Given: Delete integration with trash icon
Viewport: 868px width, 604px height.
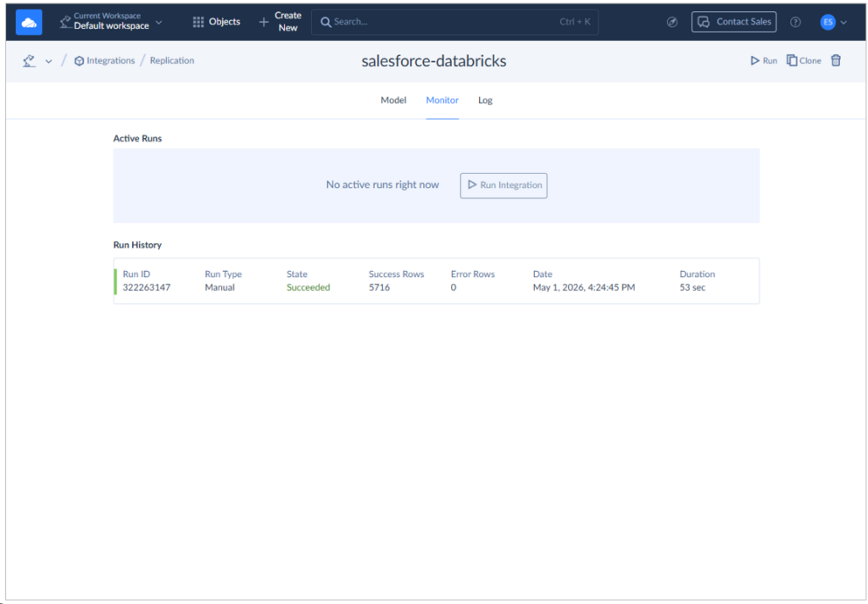Looking at the screenshot, I should point(836,61).
